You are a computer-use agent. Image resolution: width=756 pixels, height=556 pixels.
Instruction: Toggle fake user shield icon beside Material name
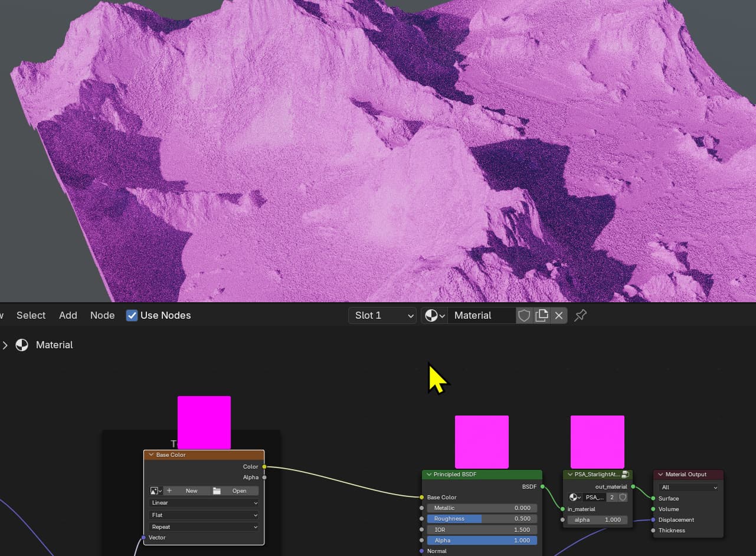click(x=524, y=315)
